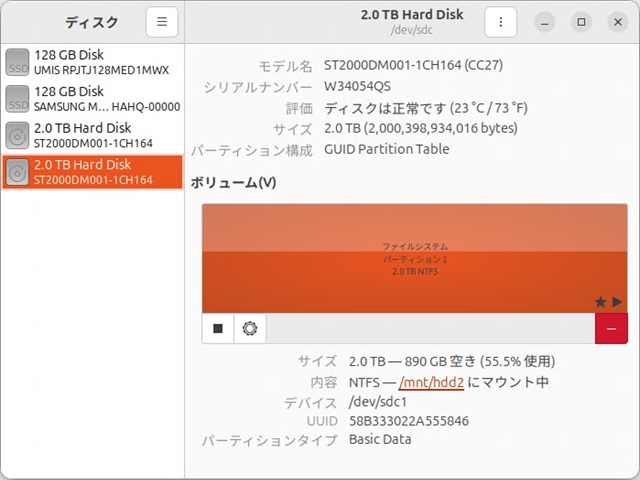Open the drive options kebab menu
Screen dimensions: 640x480
pyautogui.click(x=501, y=22)
